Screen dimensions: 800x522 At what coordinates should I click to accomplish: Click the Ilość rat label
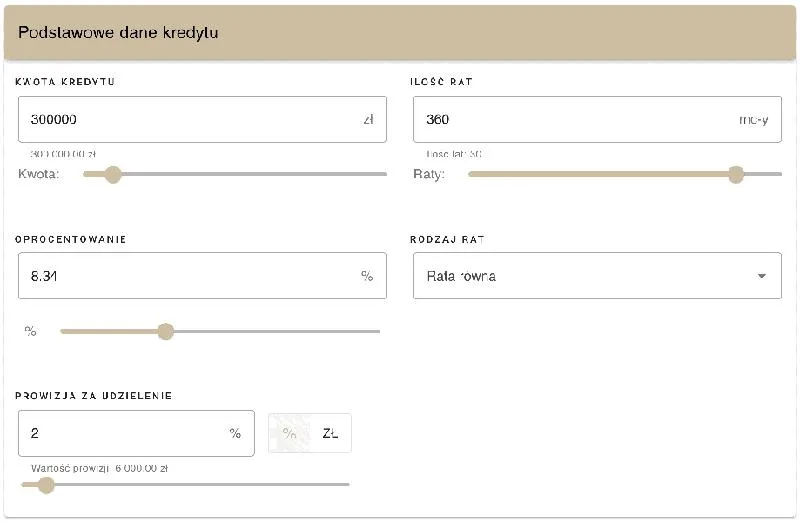pos(441,82)
